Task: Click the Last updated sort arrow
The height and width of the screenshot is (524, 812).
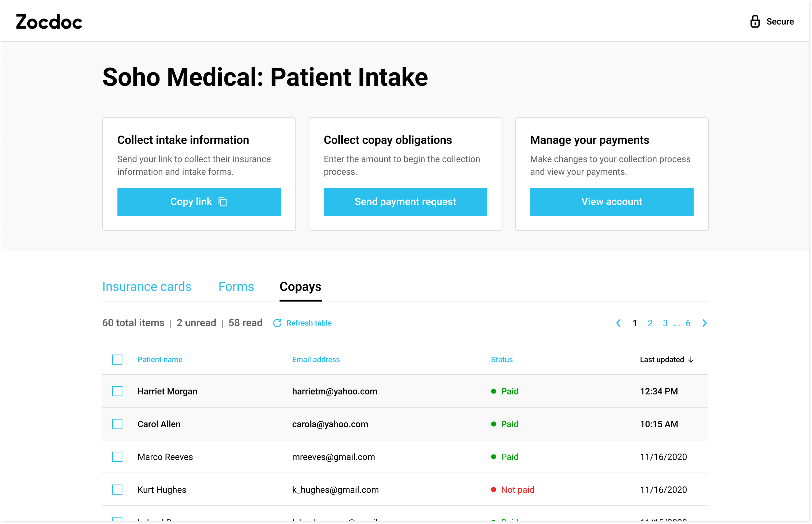Action: click(691, 360)
